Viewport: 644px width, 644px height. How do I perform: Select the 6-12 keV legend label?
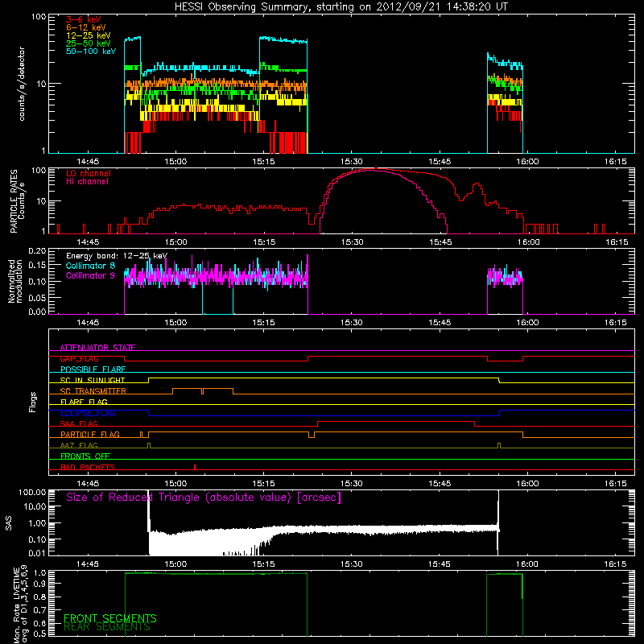[86, 27]
